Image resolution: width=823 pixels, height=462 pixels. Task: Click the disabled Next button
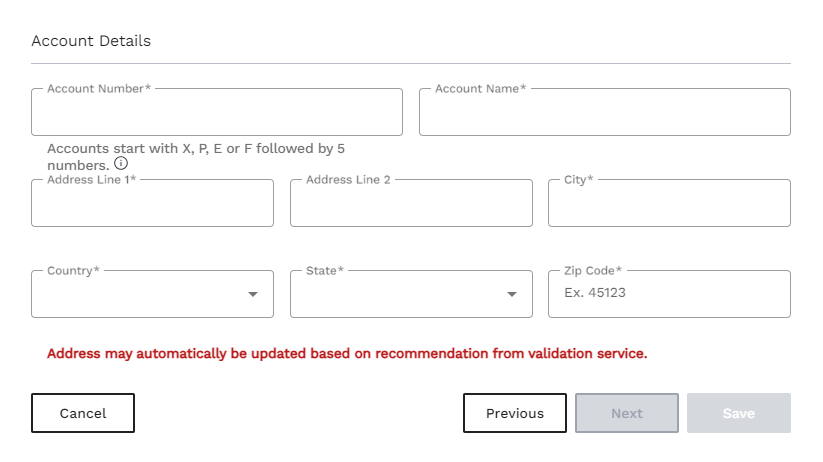(x=627, y=413)
